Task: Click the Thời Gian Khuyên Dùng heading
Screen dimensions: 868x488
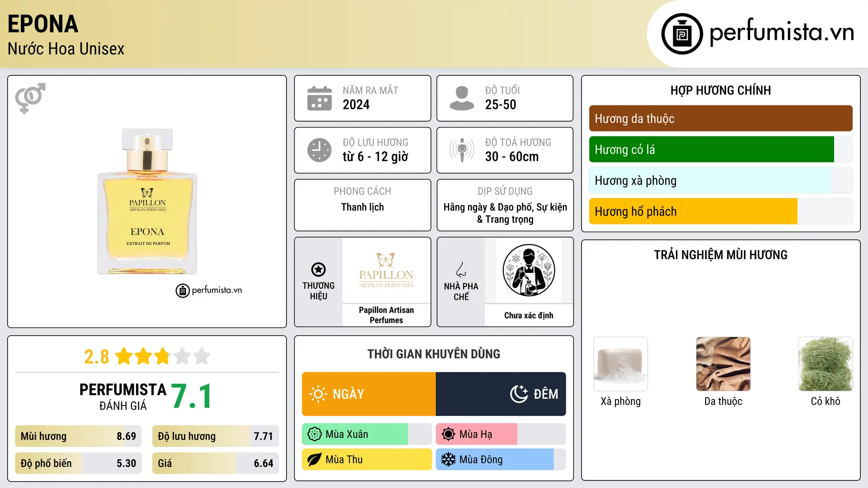Action: pos(434,354)
